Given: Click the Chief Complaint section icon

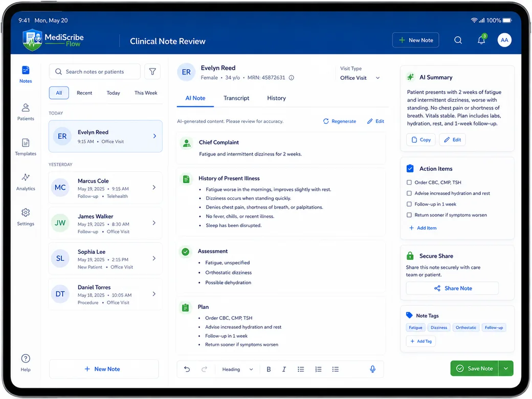Looking at the screenshot, I should click(x=187, y=143).
